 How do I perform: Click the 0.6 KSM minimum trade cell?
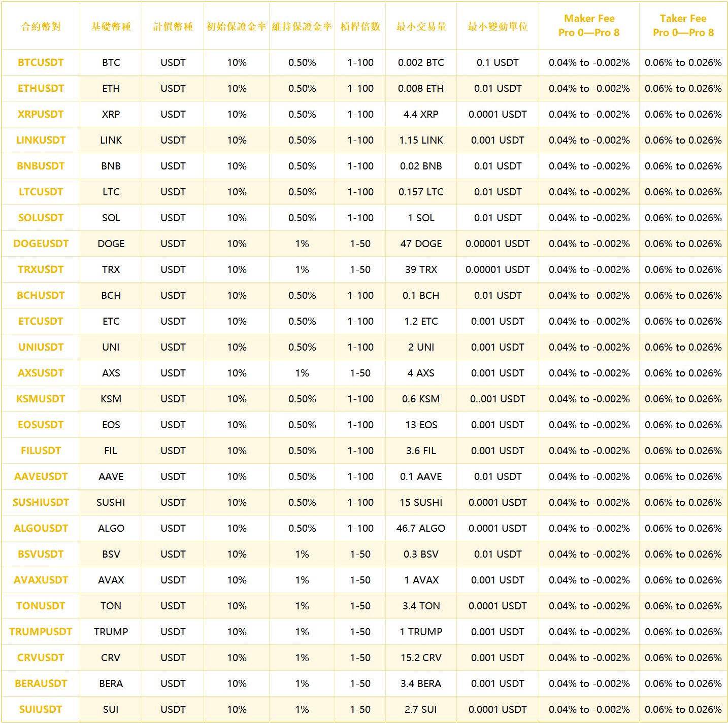(x=421, y=399)
